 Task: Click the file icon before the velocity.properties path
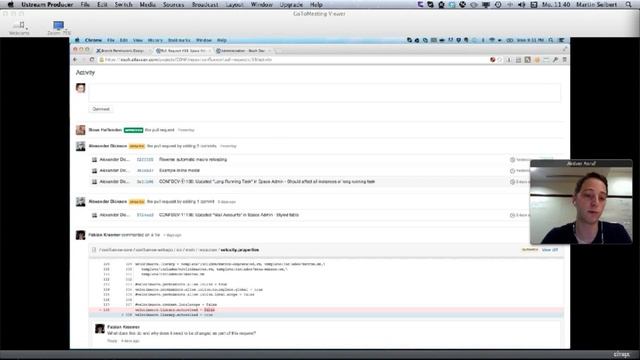click(94, 250)
